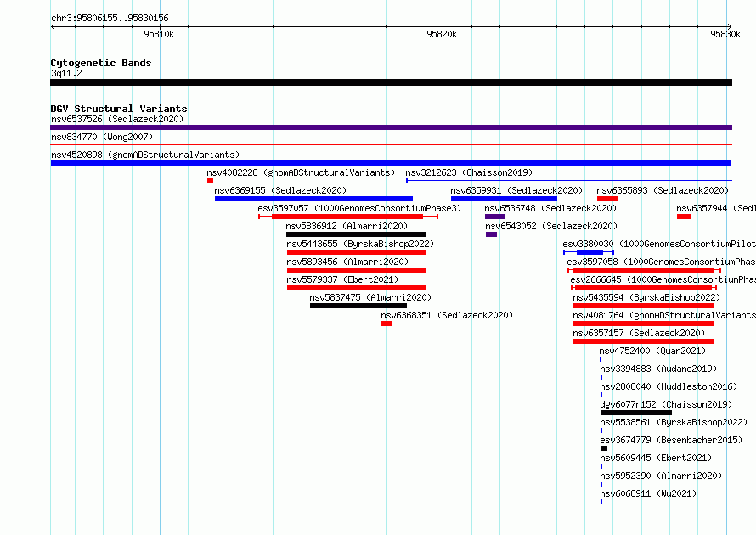The image size is (756, 535).
Task: Click nsv2808040 (Huddleston2016) label
Action: coord(669,386)
